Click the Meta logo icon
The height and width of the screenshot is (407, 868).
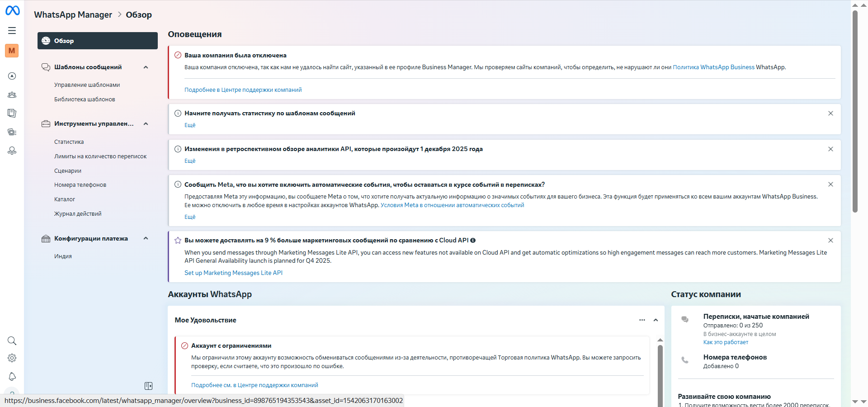tap(12, 10)
